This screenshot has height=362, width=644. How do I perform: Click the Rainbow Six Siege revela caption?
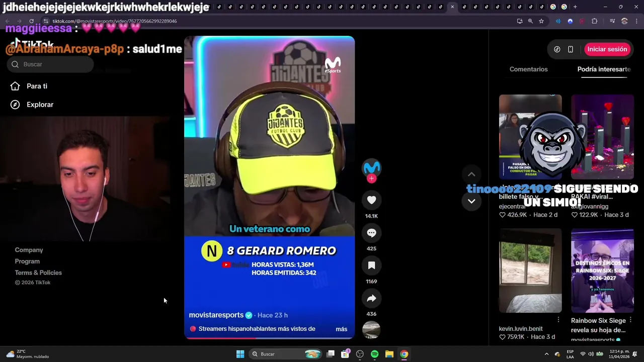point(599,325)
